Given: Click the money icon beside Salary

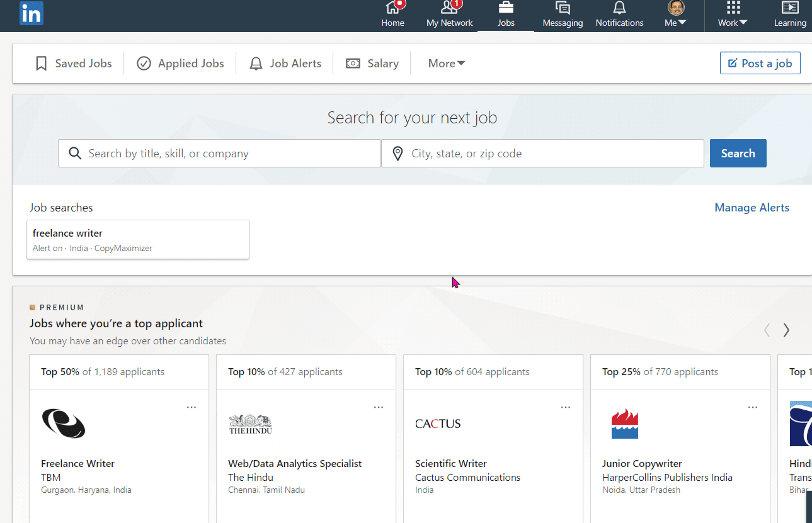Looking at the screenshot, I should (353, 64).
